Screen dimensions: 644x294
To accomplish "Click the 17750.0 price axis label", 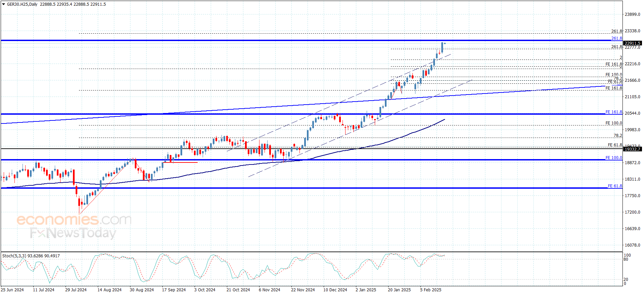I will (632, 196).
